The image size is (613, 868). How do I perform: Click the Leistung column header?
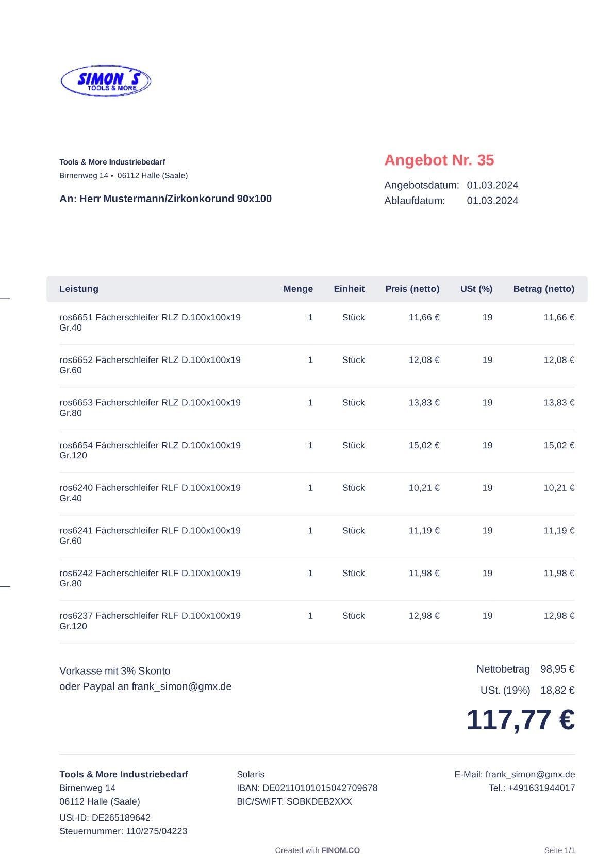(79, 289)
